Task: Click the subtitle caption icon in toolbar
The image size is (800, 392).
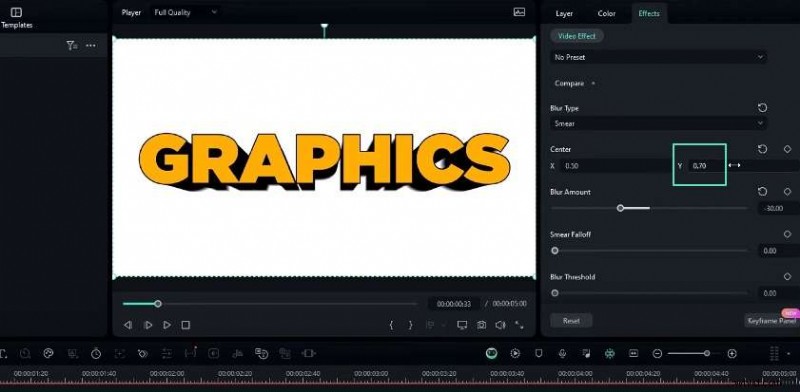Action: pyautogui.click(x=634, y=353)
